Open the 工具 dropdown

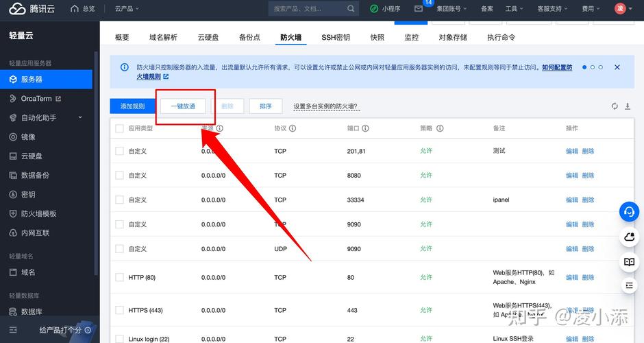(514, 9)
